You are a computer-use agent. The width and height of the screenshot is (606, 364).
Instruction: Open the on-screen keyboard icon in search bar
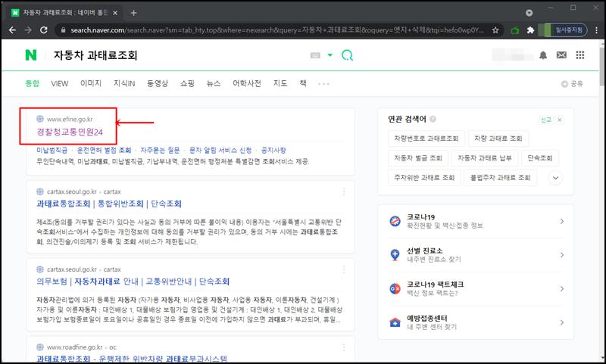pyautogui.click(x=315, y=55)
